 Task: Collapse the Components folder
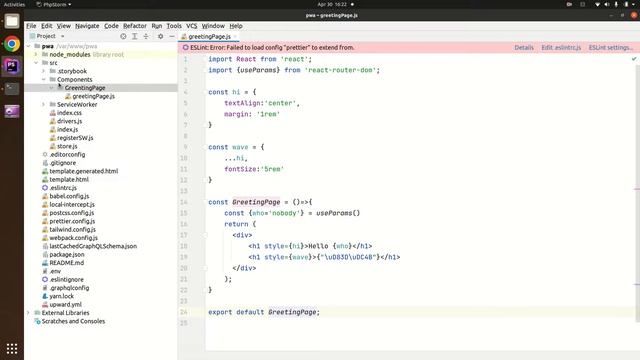coord(44,79)
